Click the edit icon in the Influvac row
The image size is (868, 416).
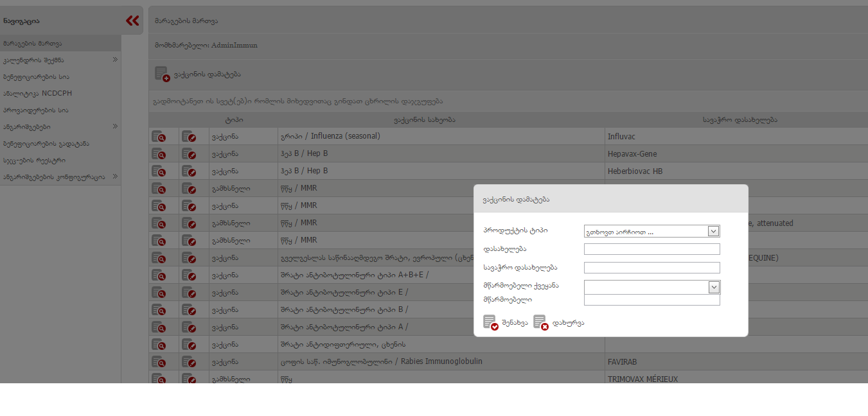point(189,137)
